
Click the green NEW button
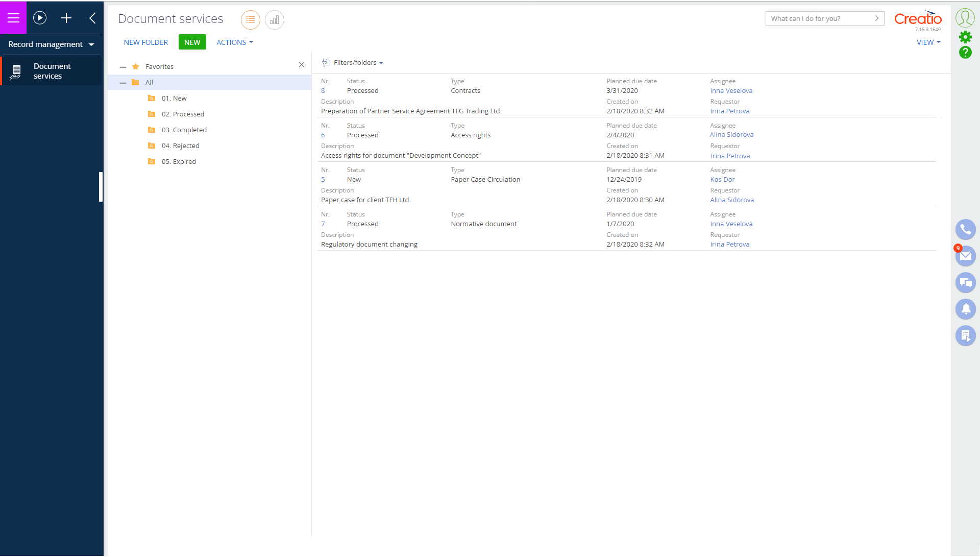192,42
